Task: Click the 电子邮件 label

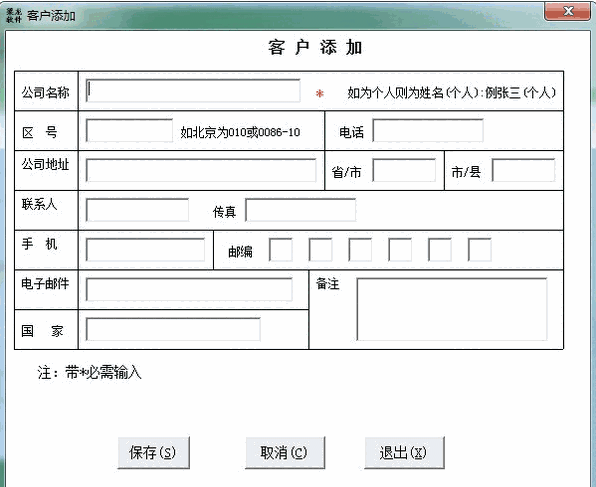Action: click(45, 283)
